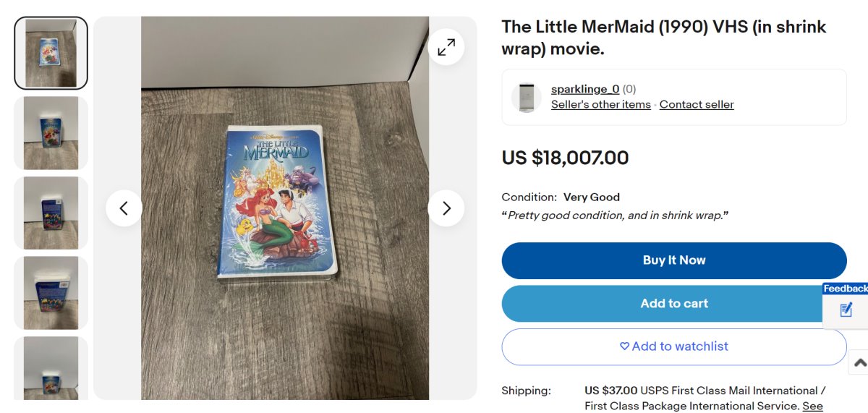Open the Feedback pencil icon
Viewport: 868px width, 413px height.
pyautogui.click(x=846, y=310)
